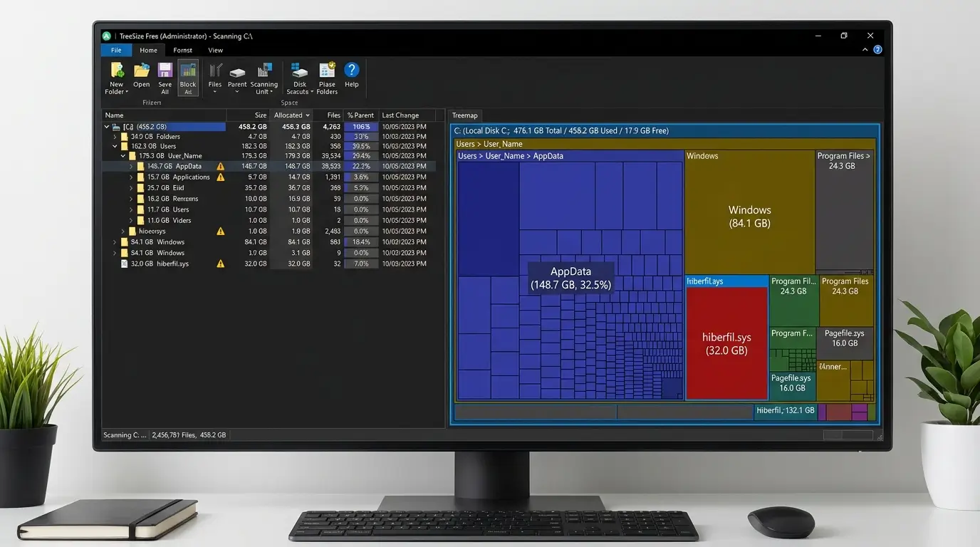This screenshot has width=980, height=547.
Task: Switch to the View ribbon tab
Action: pyautogui.click(x=216, y=50)
